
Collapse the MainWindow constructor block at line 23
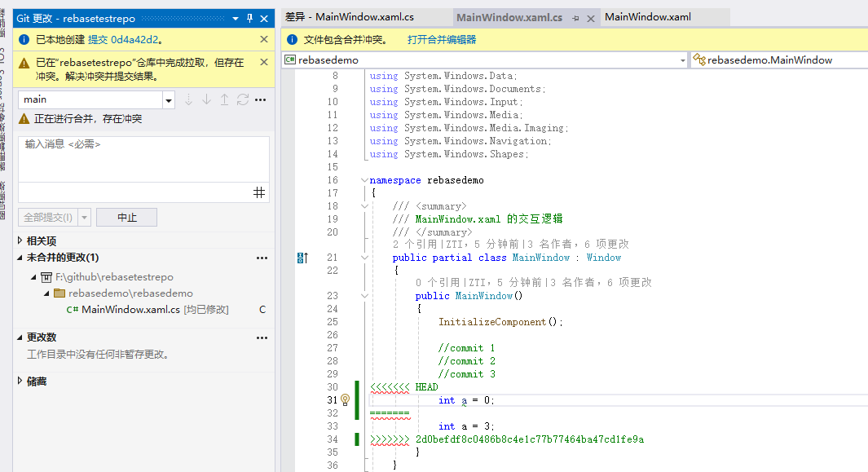[364, 296]
